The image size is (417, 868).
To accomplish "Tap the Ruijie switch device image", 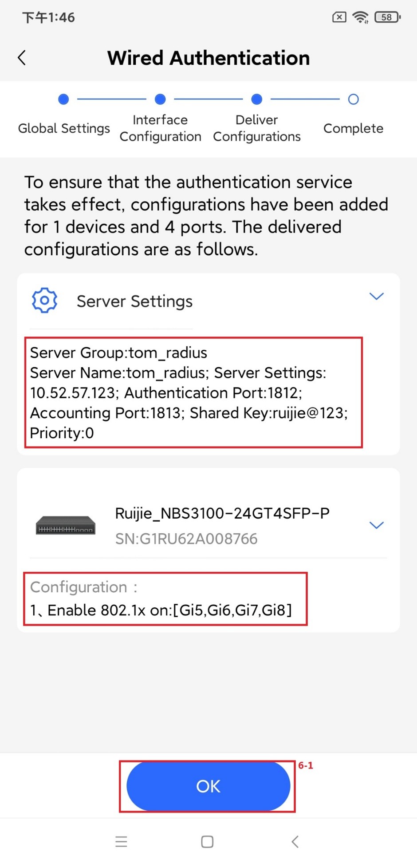I will (x=66, y=526).
